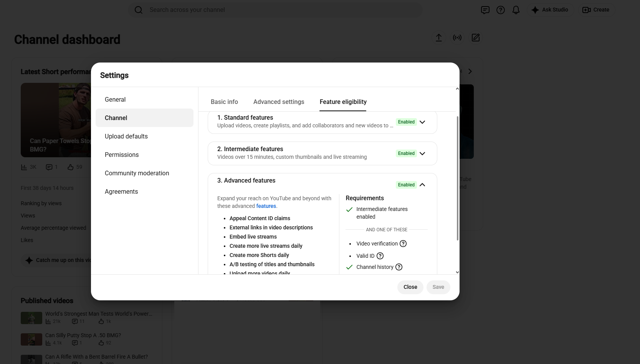This screenshot has height=364, width=640.
Task: Expand the Intermediate features section
Action: coord(422,153)
